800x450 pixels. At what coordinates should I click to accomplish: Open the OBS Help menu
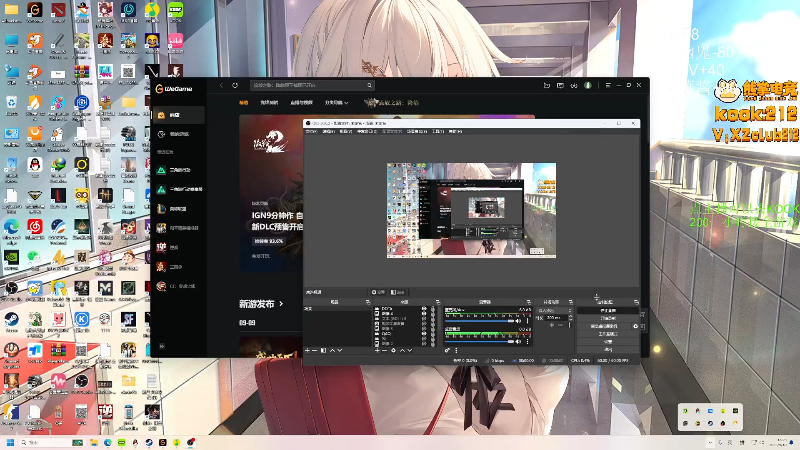click(x=455, y=131)
